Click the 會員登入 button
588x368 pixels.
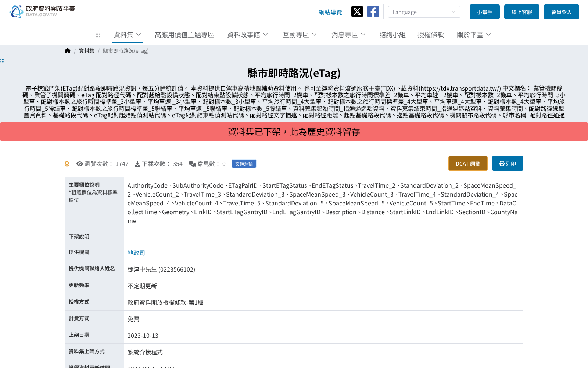tap(562, 12)
